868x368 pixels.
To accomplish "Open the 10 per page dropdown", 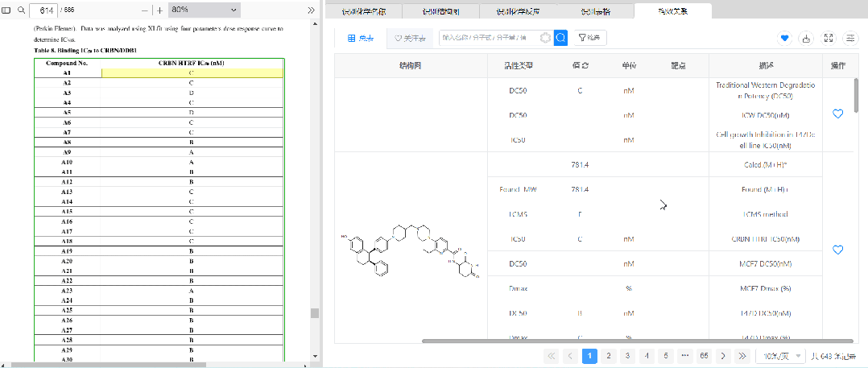I will pos(781,356).
